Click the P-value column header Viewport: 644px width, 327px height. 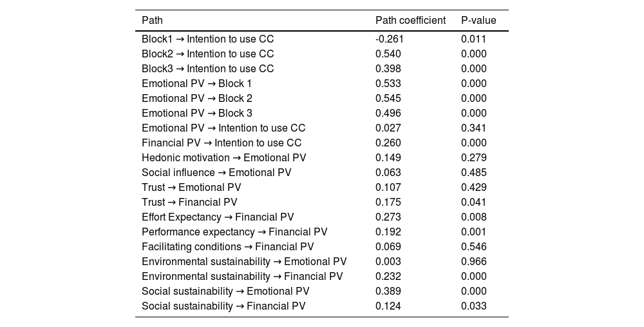click(x=478, y=21)
